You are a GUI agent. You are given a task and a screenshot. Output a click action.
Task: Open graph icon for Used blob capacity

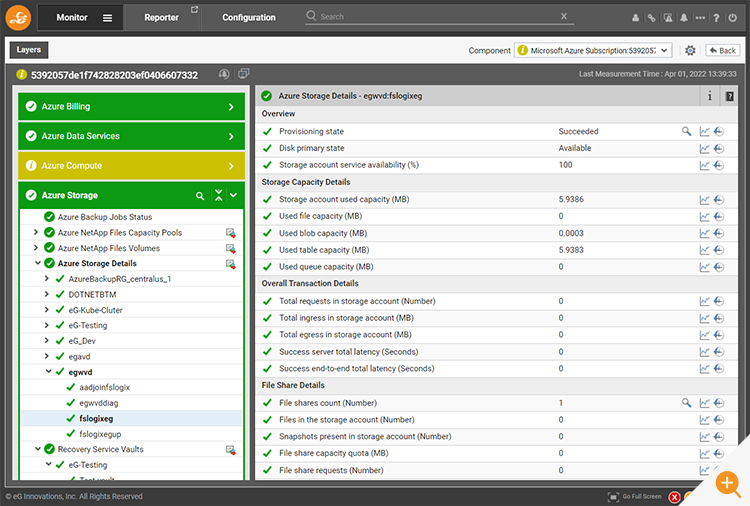tap(704, 233)
